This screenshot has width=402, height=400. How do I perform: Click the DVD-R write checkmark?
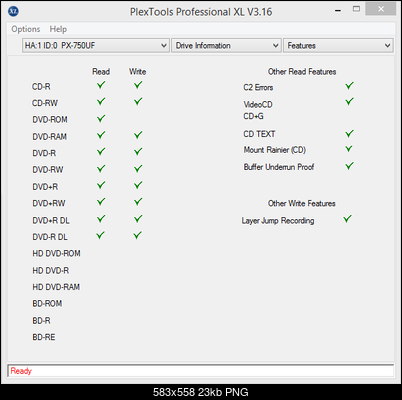point(138,152)
